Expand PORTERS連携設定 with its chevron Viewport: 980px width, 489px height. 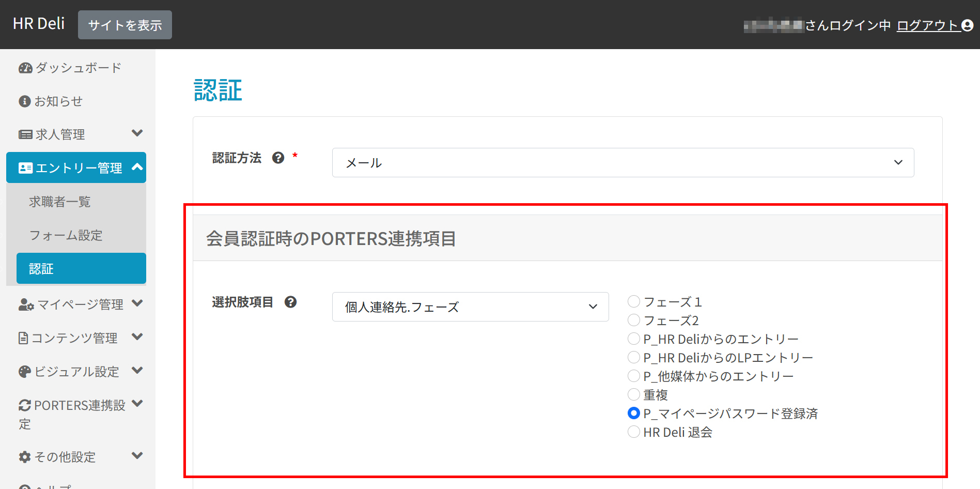click(137, 404)
